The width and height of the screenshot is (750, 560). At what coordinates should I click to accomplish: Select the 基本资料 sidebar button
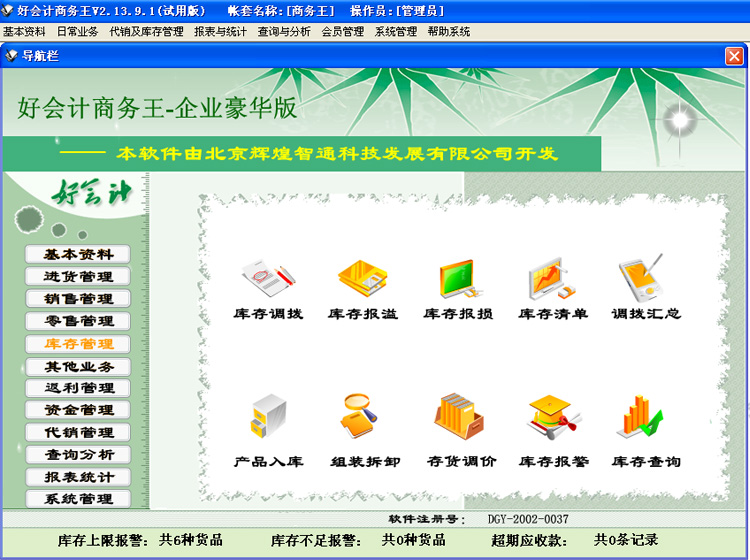(78, 254)
